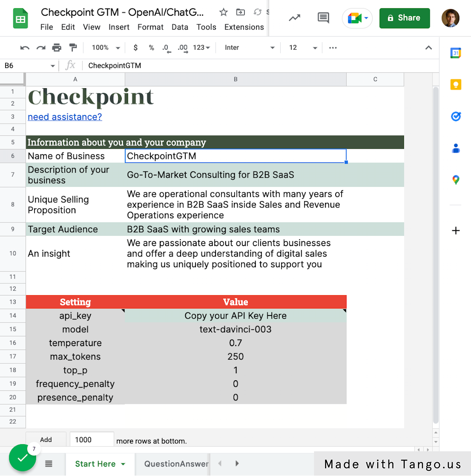471x476 pixels.
Task: Open the activity trends dashboard icon
Action: [294, 18]
